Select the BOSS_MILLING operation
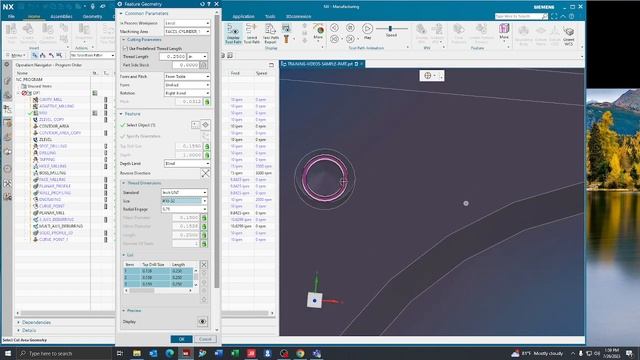Image resolution: width=640 pixels, height=360 pixels. 53,173
